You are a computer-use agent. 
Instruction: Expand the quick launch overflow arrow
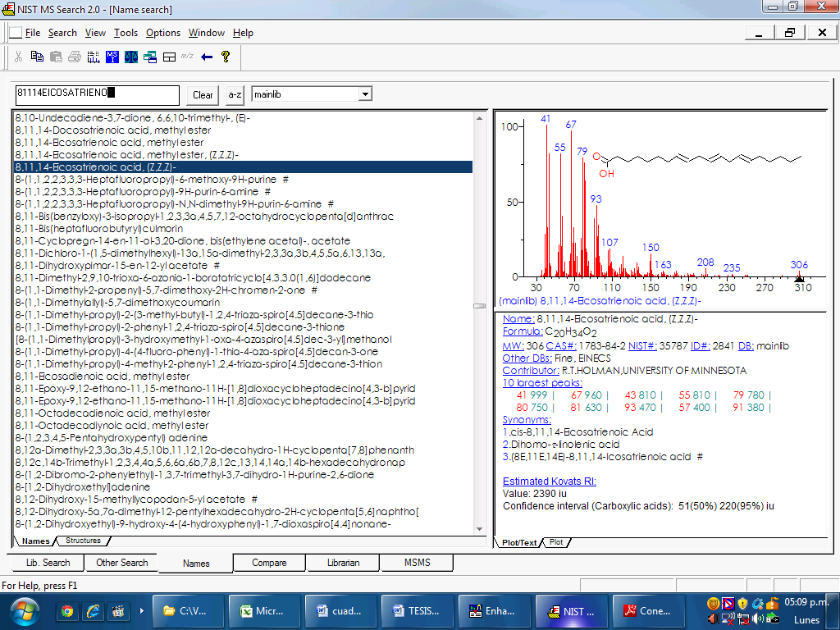[141, 610]
